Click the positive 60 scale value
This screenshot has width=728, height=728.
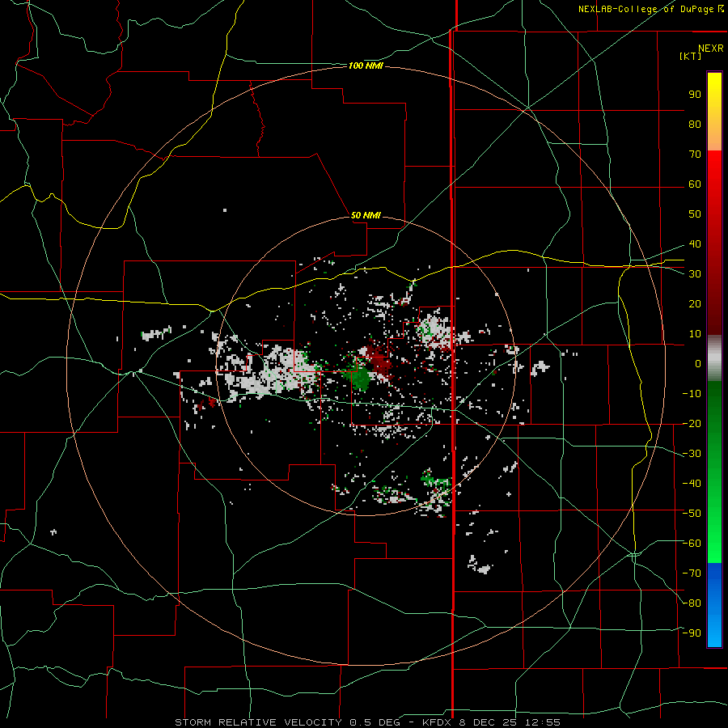tap(695, 184)
